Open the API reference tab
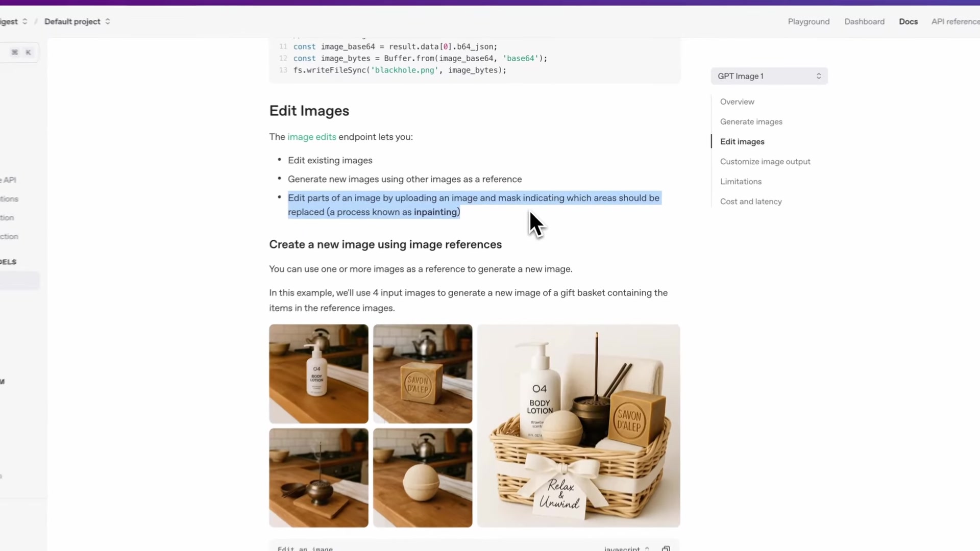This screenshot has width=980, height=551. (955, 21)
